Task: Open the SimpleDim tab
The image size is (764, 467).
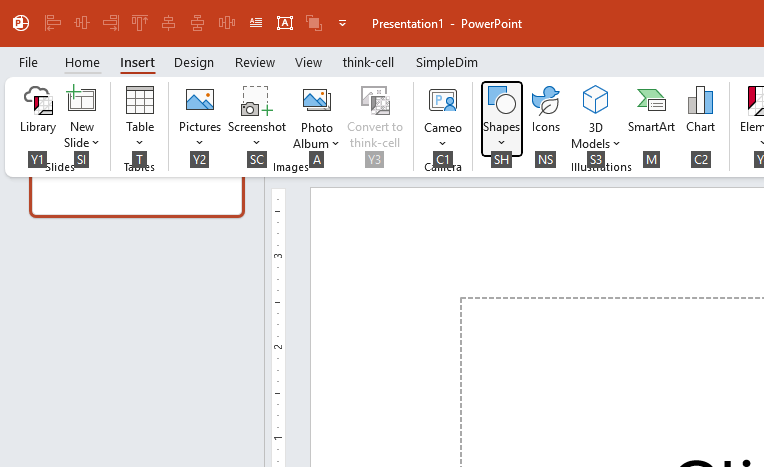Action: click(x=446, y=62)
